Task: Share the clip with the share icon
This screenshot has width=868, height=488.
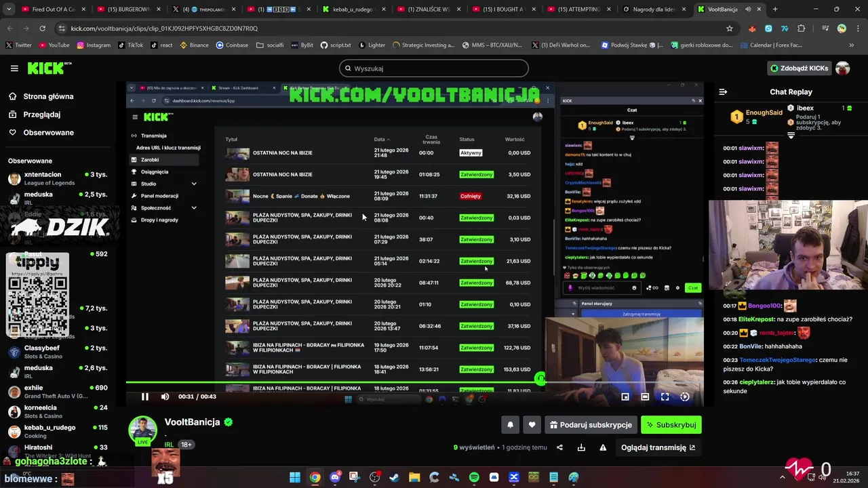Action: (x=559, y=447)
